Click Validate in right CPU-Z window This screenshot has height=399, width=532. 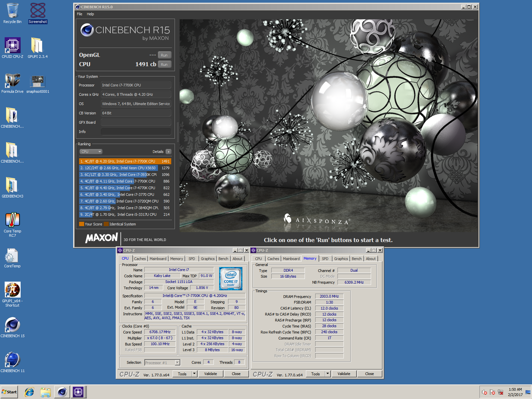point(344,374)
